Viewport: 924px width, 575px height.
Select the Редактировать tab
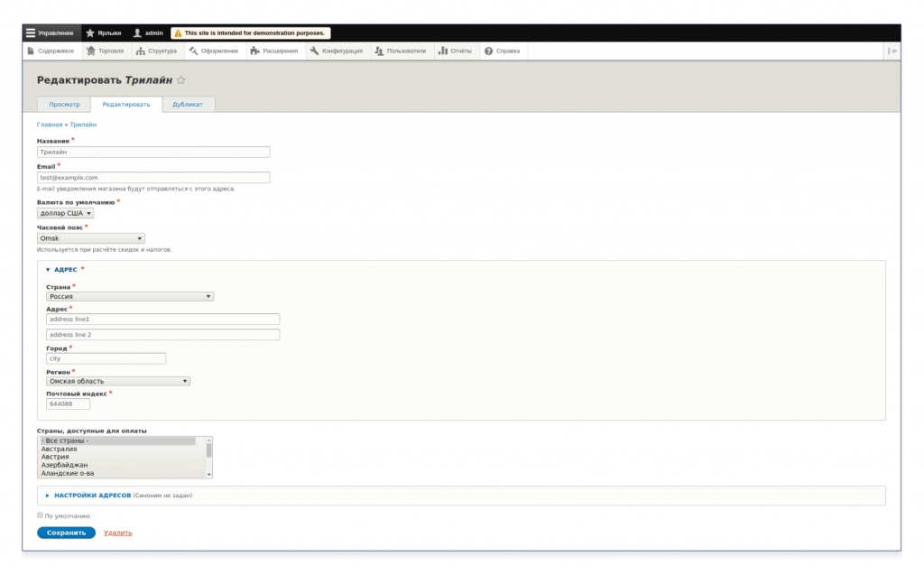coord(126,105)
